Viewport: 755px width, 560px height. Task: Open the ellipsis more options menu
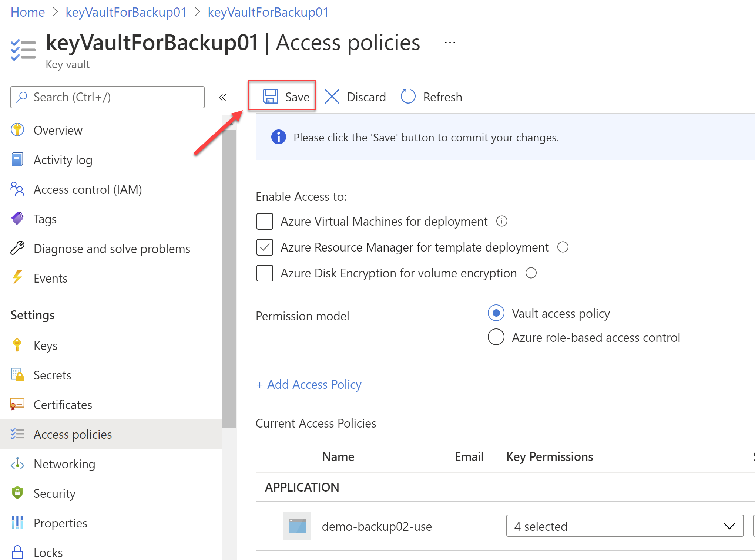pos(450,43)
